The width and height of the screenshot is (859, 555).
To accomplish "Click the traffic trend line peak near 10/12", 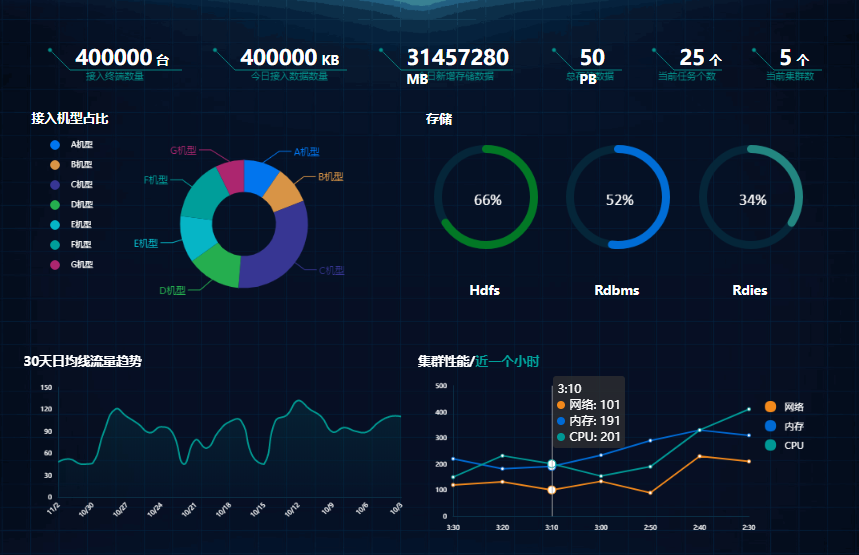I will pos(297,400).
